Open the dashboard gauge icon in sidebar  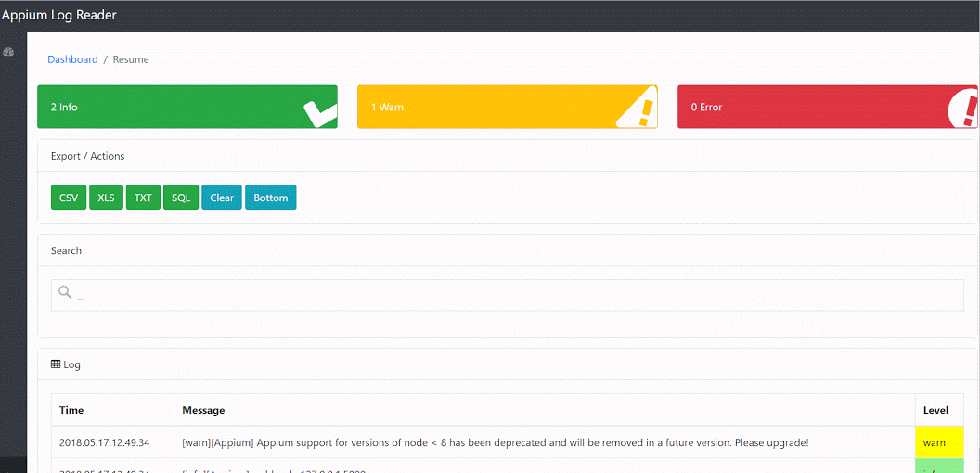point(8,52)
